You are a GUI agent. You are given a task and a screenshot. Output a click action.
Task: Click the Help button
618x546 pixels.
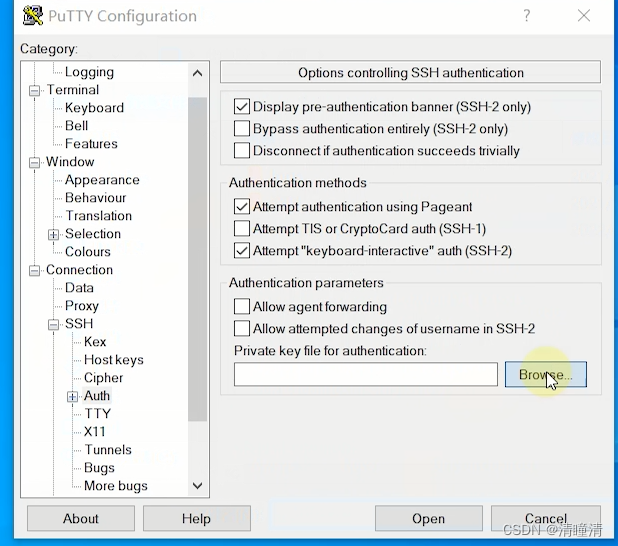click(x=197, y=518)
